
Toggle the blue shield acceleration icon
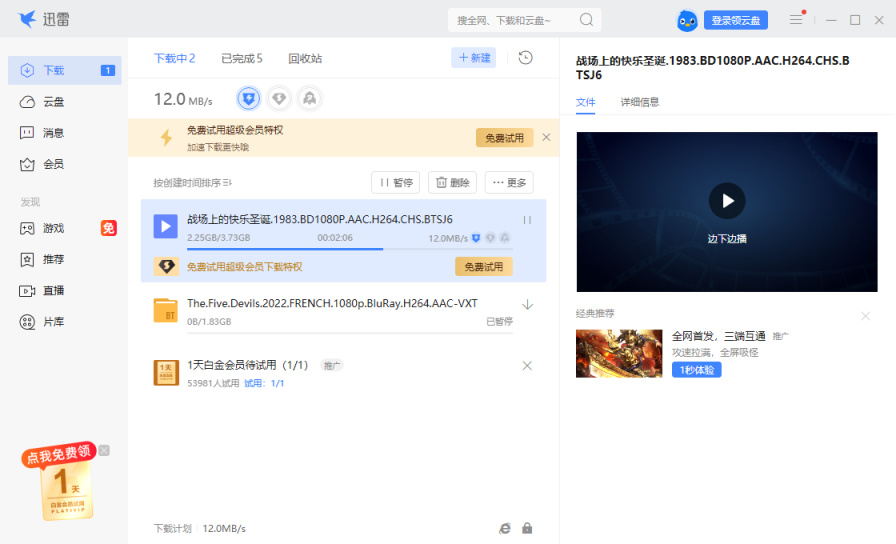tap(249, 99)
